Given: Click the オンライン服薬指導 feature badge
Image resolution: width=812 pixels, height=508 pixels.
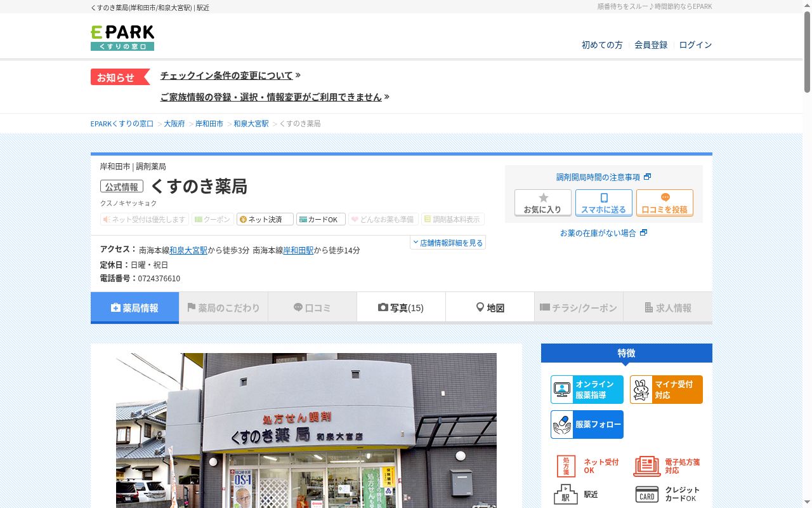Looking at the screenshot, I should (x=587, y=389).
